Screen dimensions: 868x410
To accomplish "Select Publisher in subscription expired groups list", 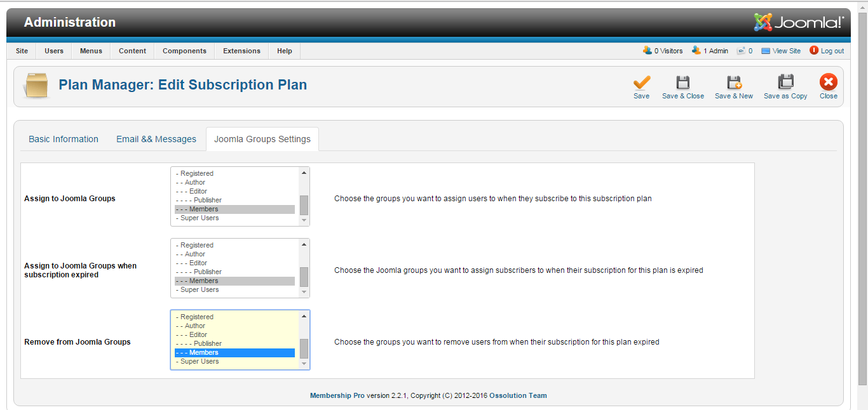I will 235,272.
